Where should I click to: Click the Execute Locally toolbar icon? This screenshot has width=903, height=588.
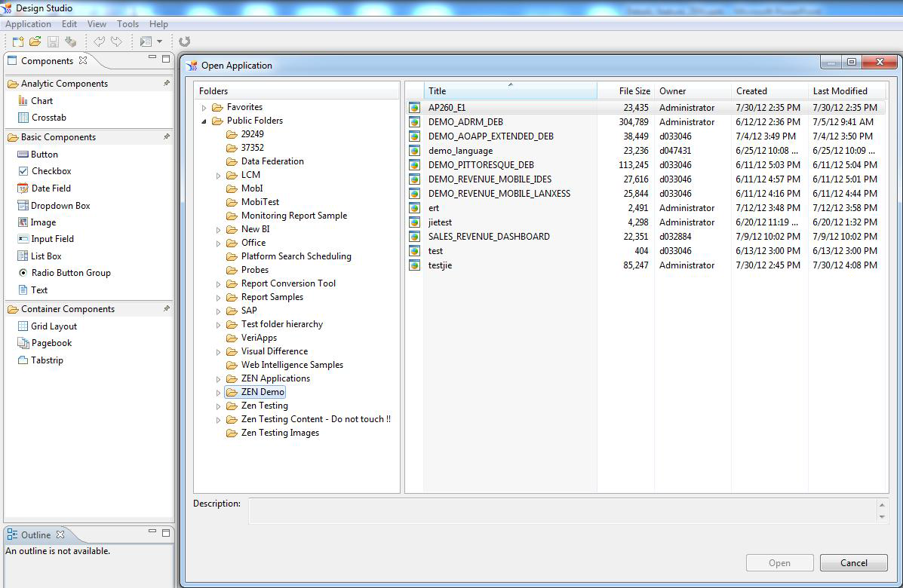click(x=146, y=41)
